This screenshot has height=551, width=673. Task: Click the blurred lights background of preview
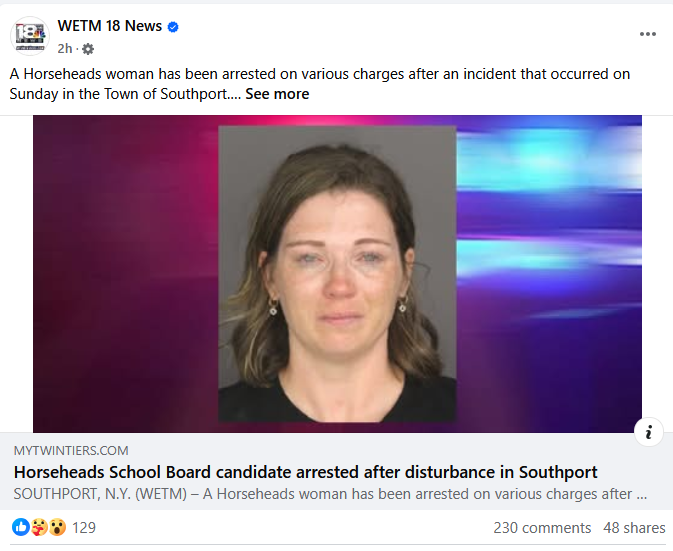[x=549, y=274]
